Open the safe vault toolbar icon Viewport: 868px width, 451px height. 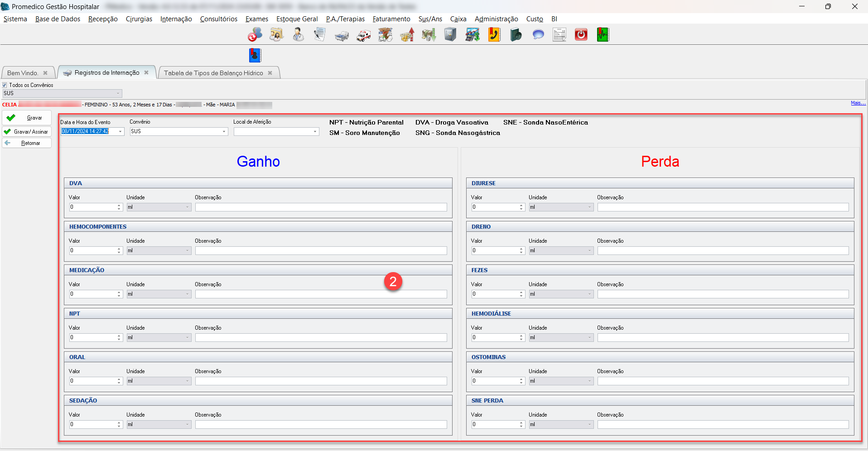click(x=450, y=35)
